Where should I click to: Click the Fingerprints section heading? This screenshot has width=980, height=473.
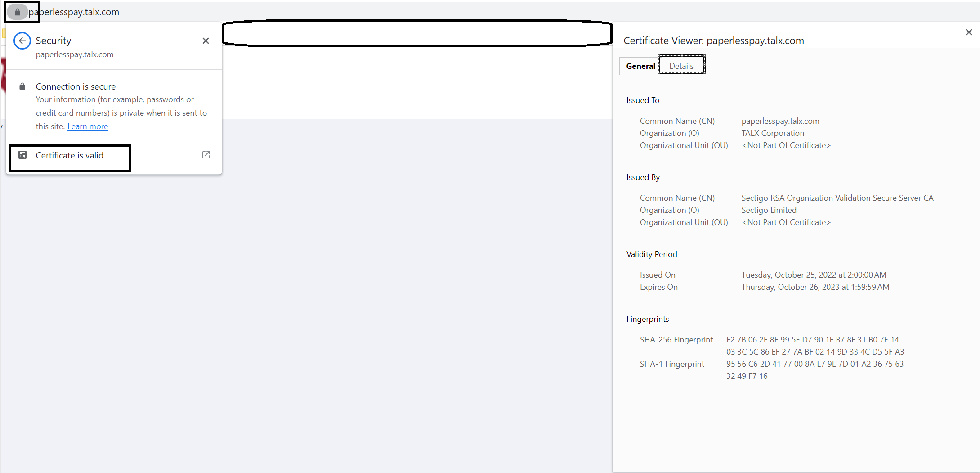click(x=648, y=319)
